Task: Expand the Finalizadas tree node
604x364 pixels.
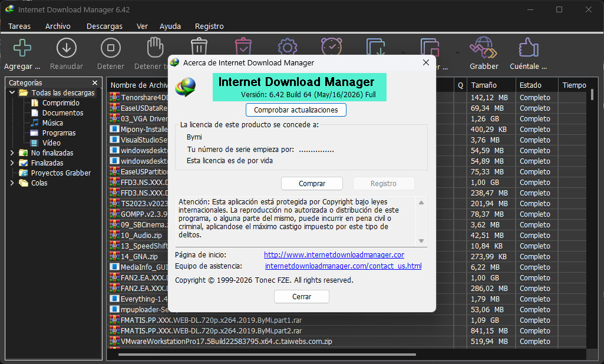Action: click(x=12, y=163)
